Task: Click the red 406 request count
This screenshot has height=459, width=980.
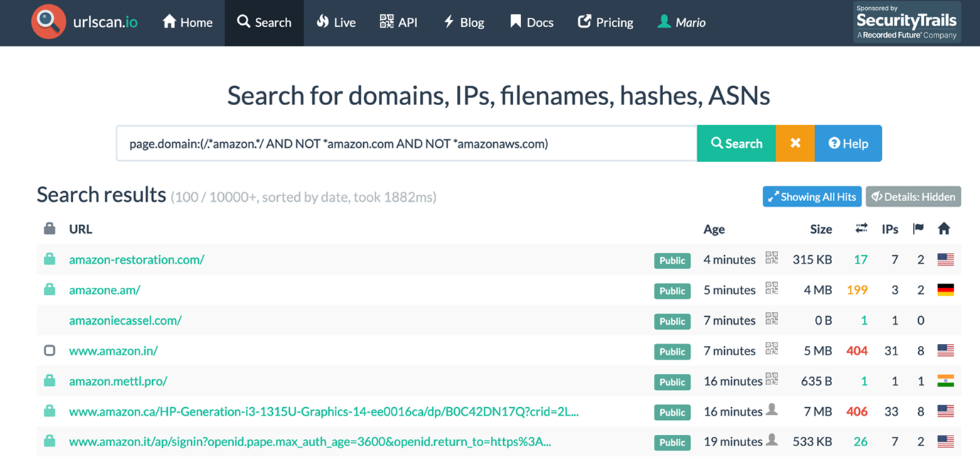Action: coord(857,411)
